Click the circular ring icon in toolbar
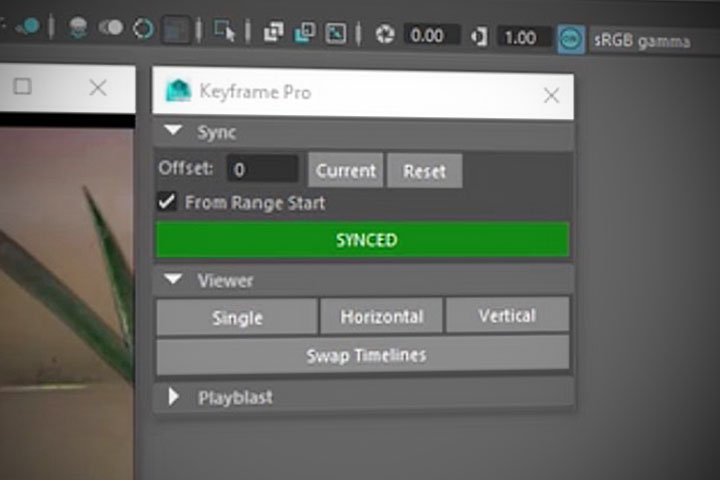 (143, 29)
